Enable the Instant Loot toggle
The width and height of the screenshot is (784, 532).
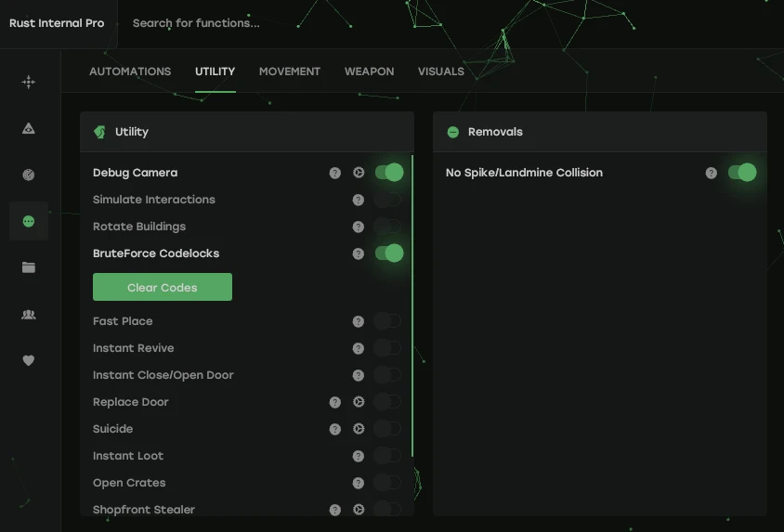click(387, 456)
